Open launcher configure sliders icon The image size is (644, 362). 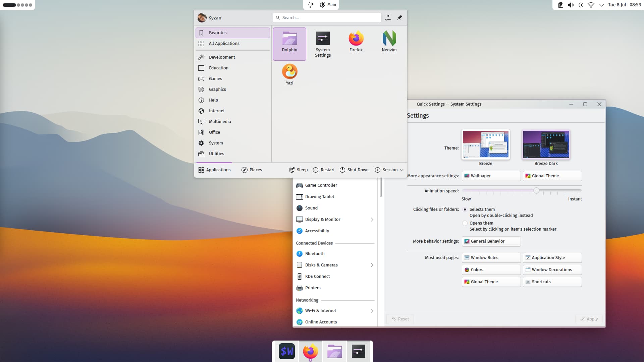pos(388,18)
